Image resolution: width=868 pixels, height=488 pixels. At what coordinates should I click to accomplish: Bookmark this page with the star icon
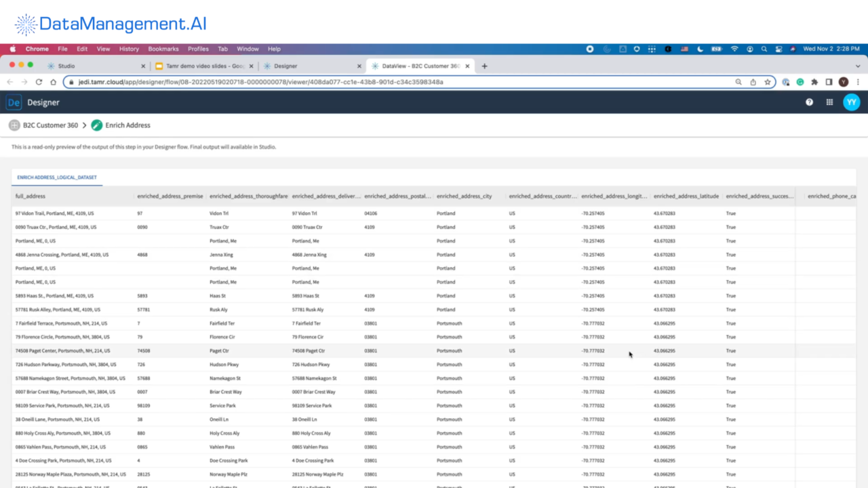768,82
